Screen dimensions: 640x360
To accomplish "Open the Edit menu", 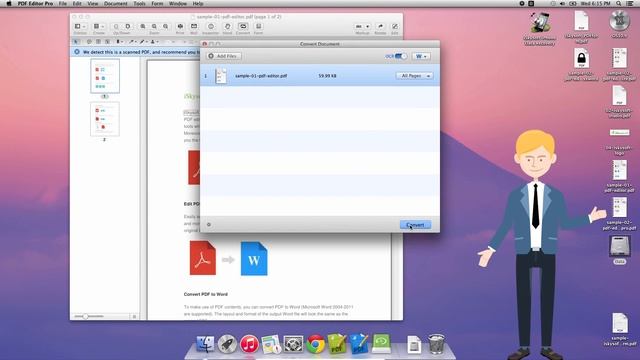I will pos(77,4).
